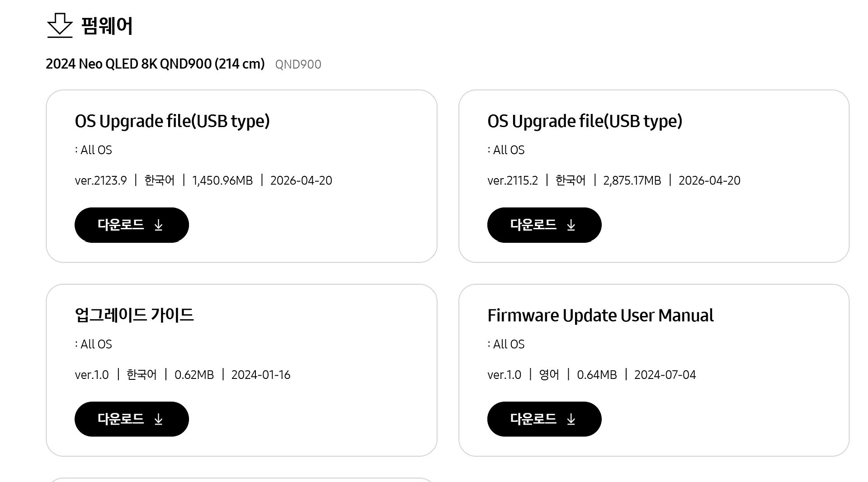Click the 2,875.17MB file size text
The height and width of the screenshot is (482, 868).
click(x=632, y=180)
